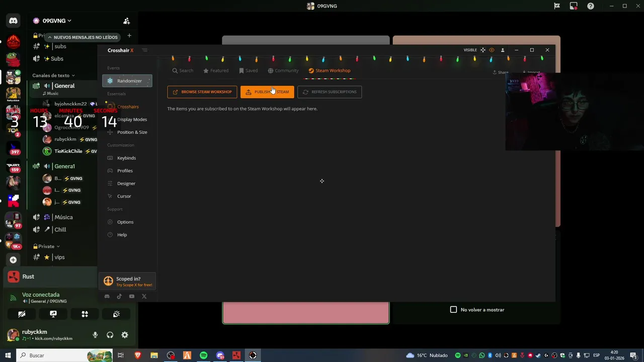Viewport: 644px width, 362px height.
Task: Select the General voice channel
Action: point(64,86)
